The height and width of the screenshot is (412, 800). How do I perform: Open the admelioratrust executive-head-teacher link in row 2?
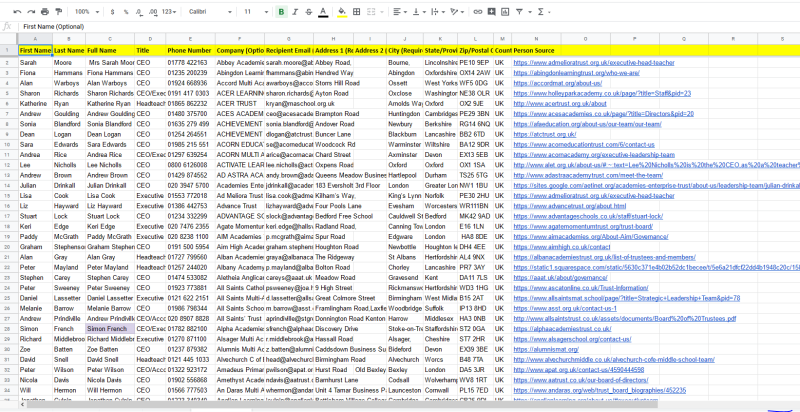594,63
